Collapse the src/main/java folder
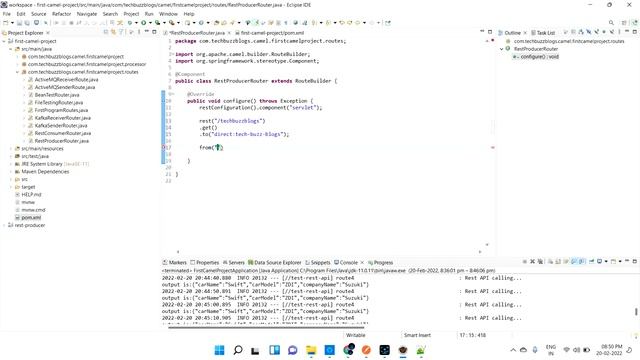Screen dimensions: 640x360 coord(11,49)
